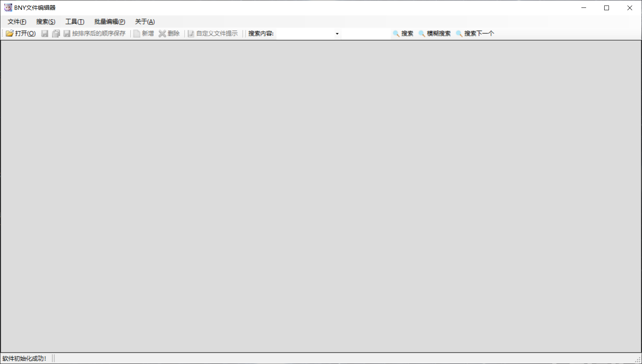Click the BNY文件编辑器 title bar app icon
The width and height of the screenshot is (642, 364).
[x=8, y=7]
